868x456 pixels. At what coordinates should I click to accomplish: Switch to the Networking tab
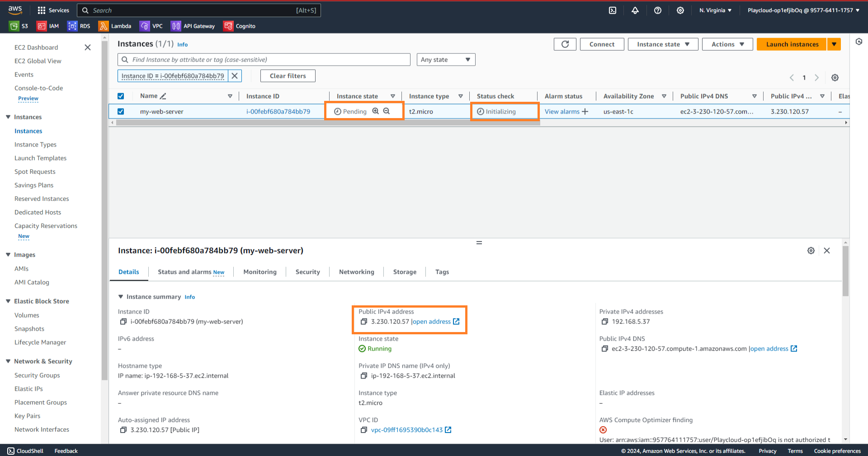tap(356, 272)
